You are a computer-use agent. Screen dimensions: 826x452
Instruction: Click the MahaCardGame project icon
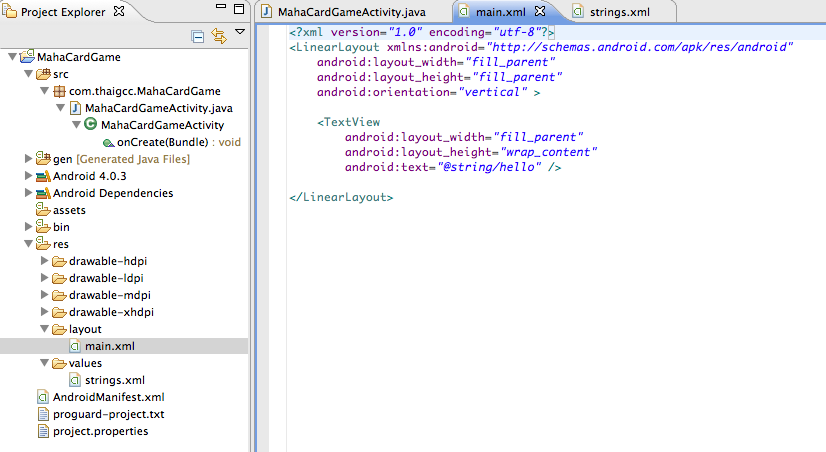[27, 56]
